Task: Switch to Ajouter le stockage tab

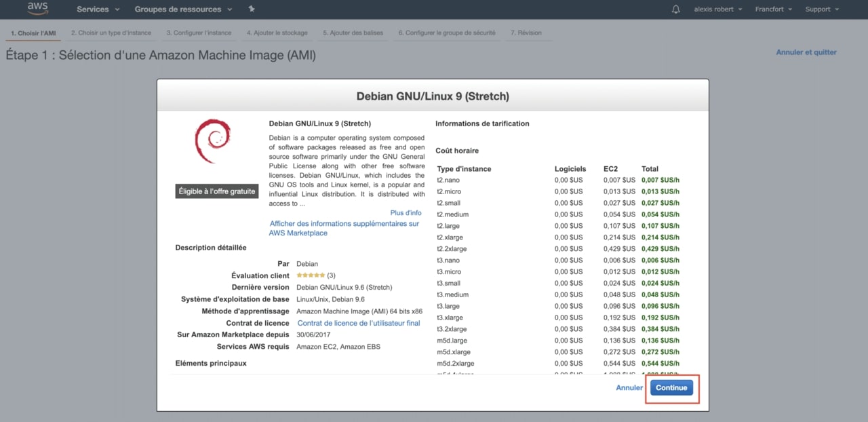Action: [x=277, y=33]
